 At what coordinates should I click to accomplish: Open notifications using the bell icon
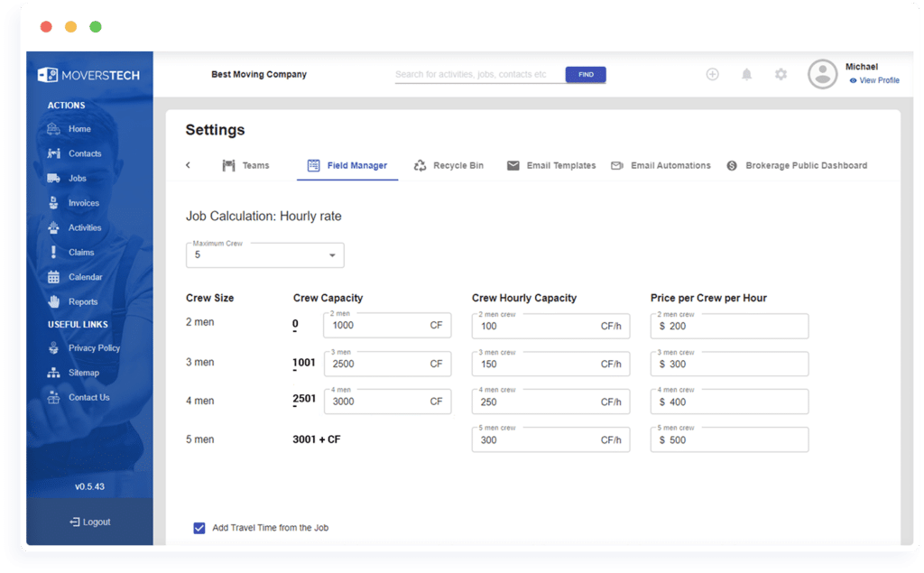click(746, 74)
